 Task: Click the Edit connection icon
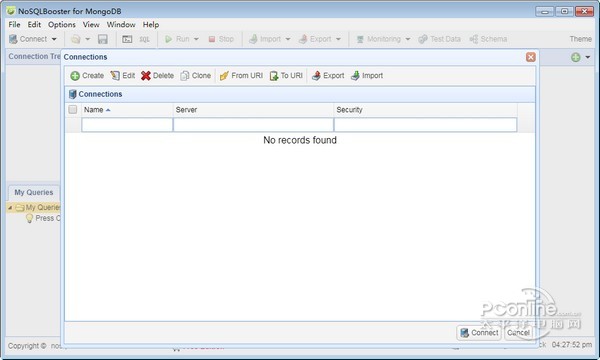pyautogui.click(x=115, y=76)
